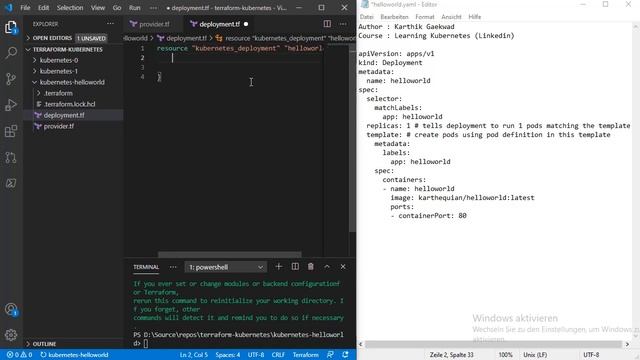
Task: Open the Hilfe menu in Editor
Action: click(x=474, y=17)
